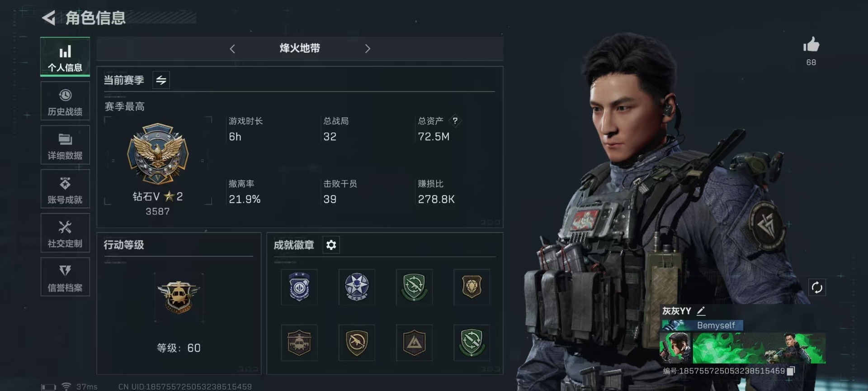
Task: Click the 钻石V rank emblem
Action: pos(158,154)
